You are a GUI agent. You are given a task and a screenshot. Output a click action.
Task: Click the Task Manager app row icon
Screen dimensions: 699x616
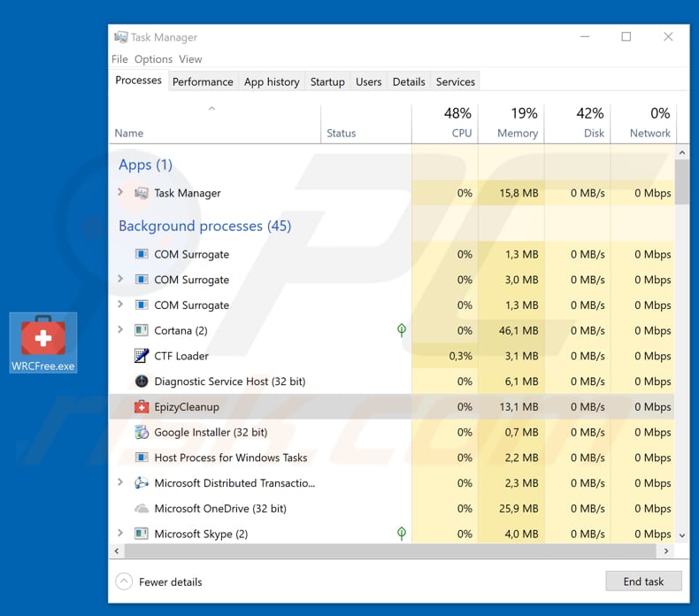[x=142, y=193]
